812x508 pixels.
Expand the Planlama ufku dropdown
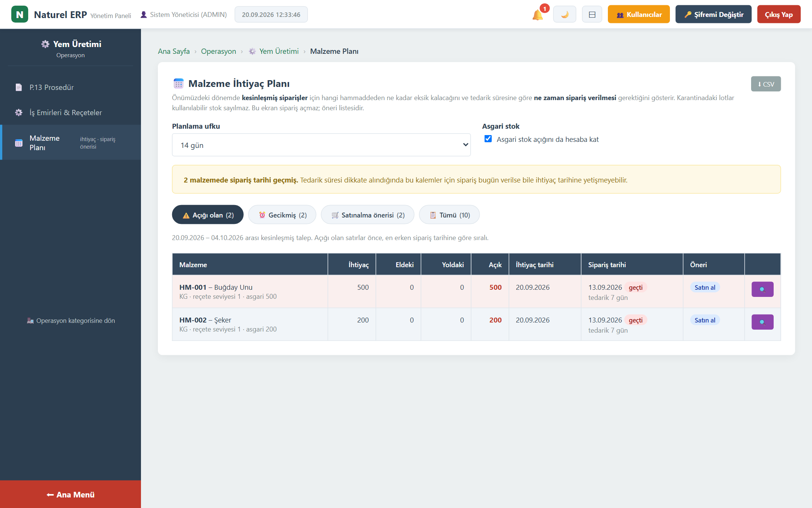click(x=321, y=145)
